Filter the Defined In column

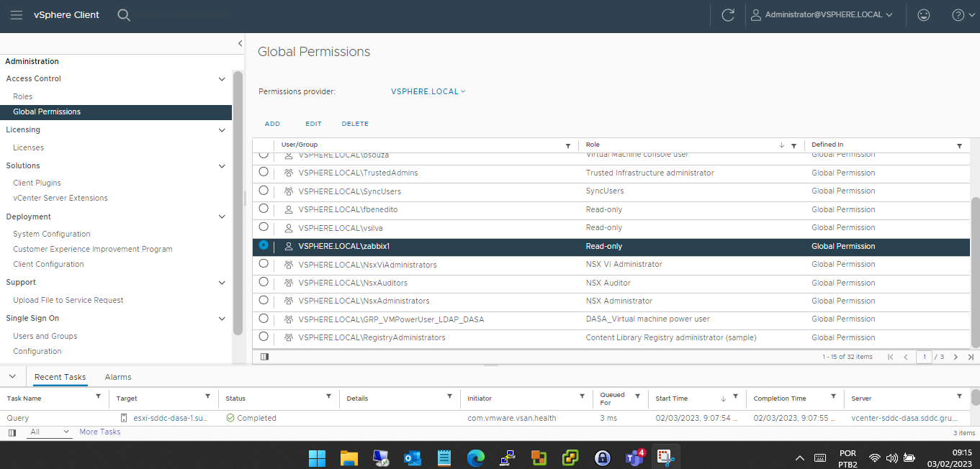click(959, 145)
